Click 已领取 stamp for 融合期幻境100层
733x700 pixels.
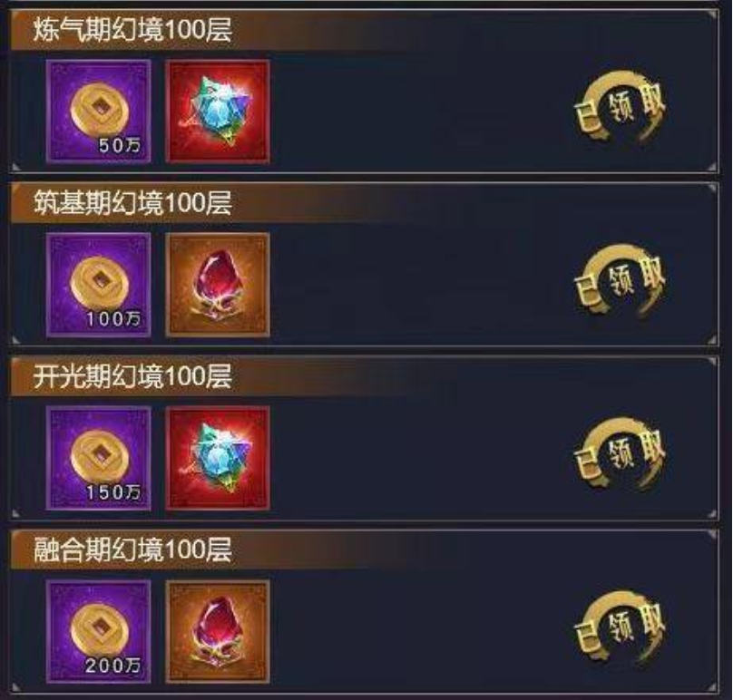(x=620, y=627)
